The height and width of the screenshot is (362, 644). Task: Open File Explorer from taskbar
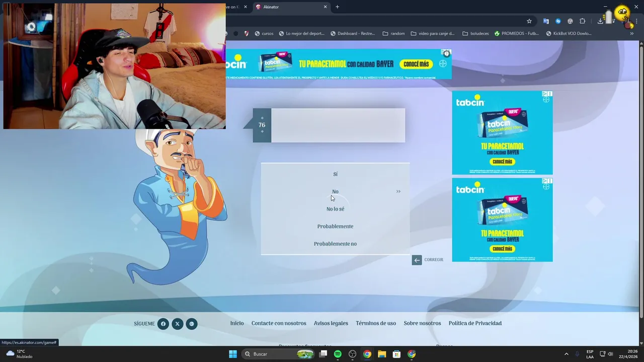coord(382,354)
